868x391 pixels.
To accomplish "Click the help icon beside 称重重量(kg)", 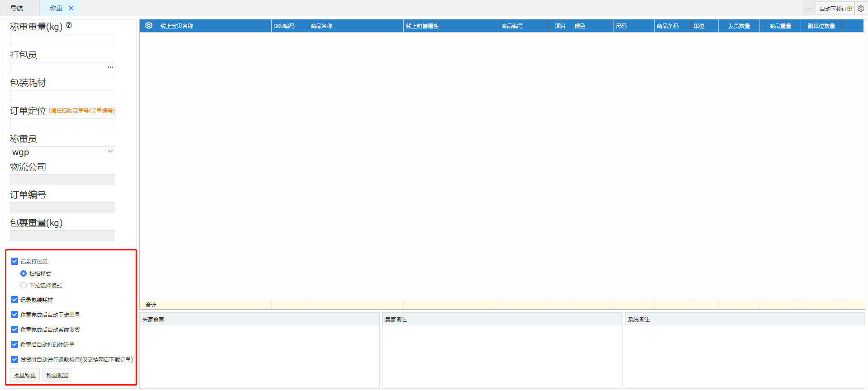I will [x=69, y=25].
